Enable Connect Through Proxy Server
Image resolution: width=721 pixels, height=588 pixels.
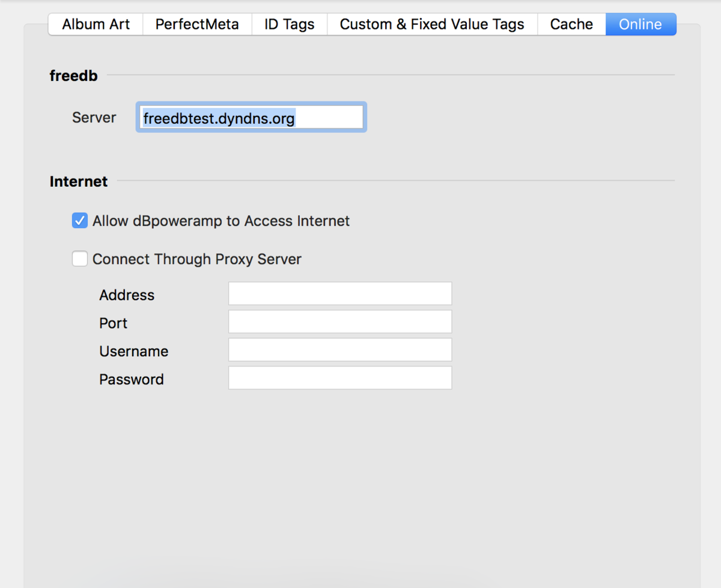pyautogui.click(x=79, y=259)
